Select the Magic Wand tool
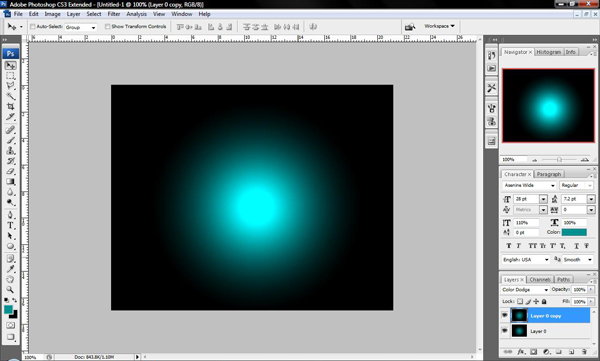Screen dimensions: 600x361 coord(10,96)
